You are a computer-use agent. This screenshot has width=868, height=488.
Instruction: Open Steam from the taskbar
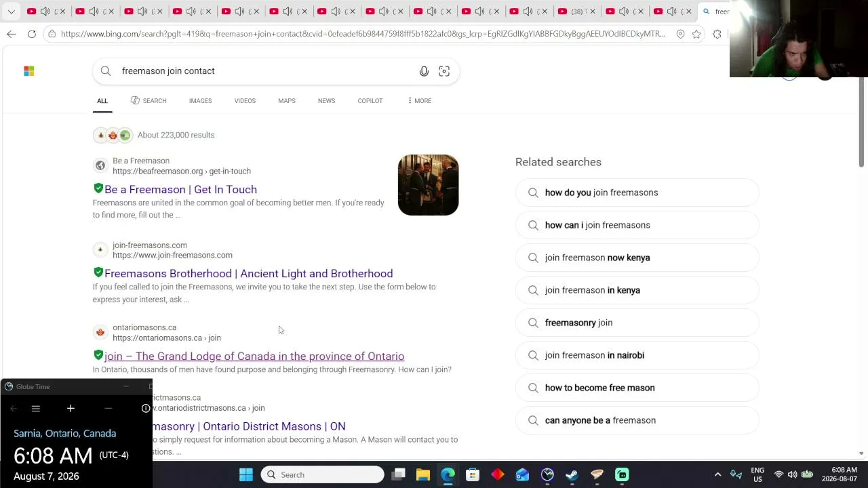coord(572,475)
